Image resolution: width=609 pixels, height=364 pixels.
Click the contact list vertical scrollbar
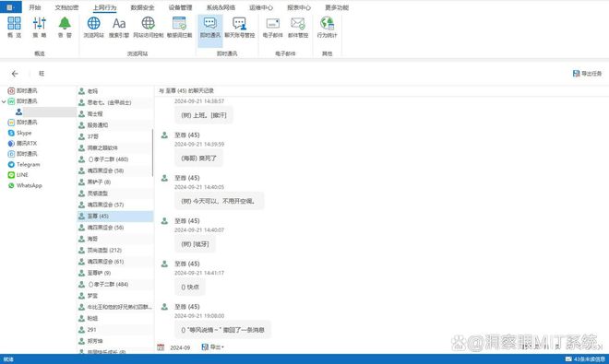152,152
